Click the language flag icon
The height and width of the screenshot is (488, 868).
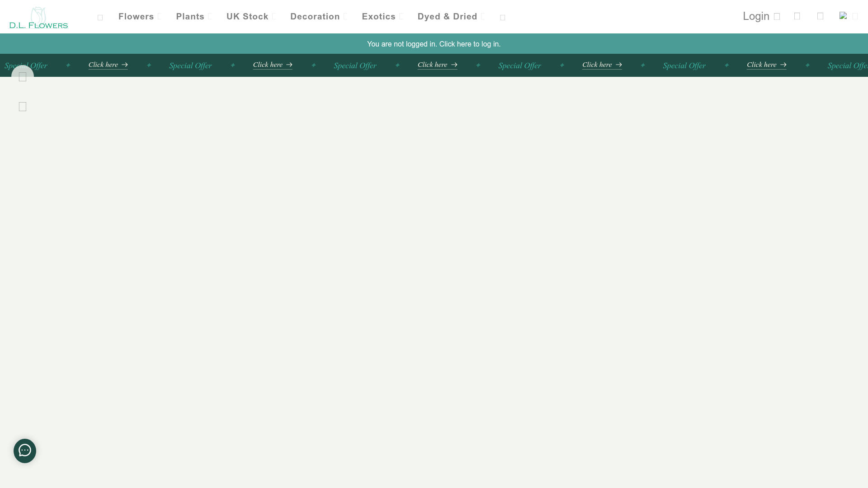pyautogui.click(x=843, y=15)
